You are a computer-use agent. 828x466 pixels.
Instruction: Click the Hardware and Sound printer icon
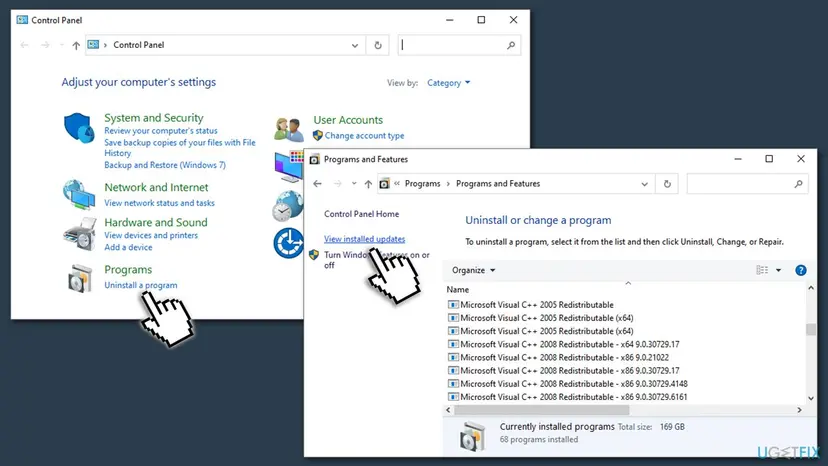point(80,234)
